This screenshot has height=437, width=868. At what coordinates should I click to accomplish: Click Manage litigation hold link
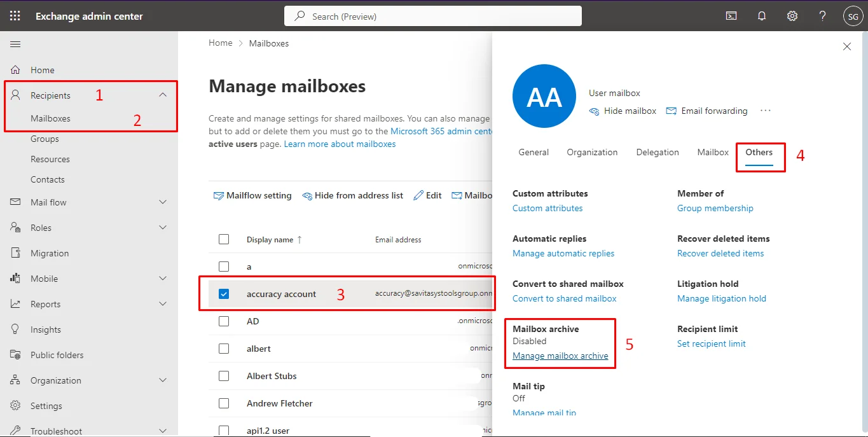[x=722, y=299]
